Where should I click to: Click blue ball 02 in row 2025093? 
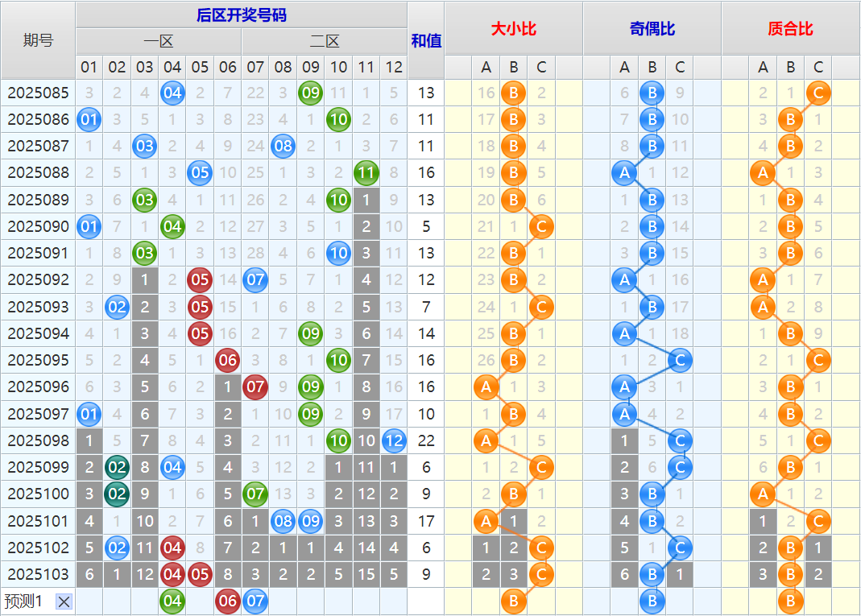(117, 307)
